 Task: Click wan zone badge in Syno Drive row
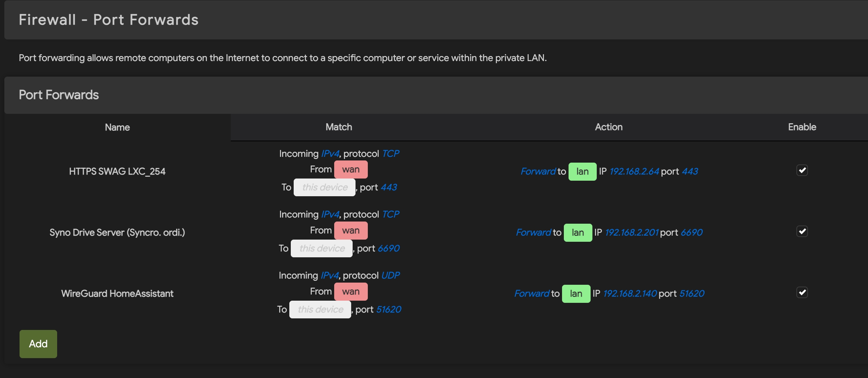tap(350, 231)
